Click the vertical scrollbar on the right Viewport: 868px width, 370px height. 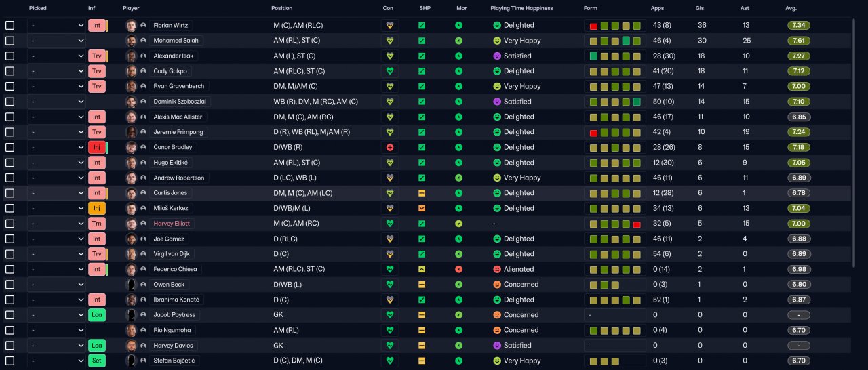coord(854,142)
